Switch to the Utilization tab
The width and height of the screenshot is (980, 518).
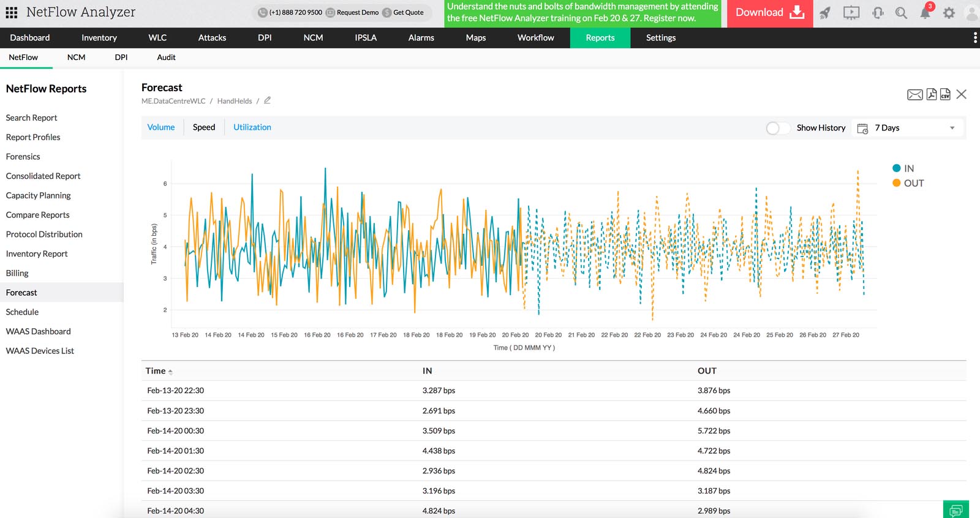pos(252,127)
